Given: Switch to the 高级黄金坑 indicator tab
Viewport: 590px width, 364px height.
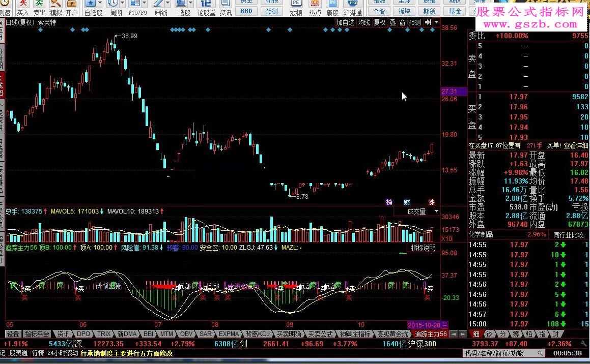Looking at the screenshot, I should 393,334.
